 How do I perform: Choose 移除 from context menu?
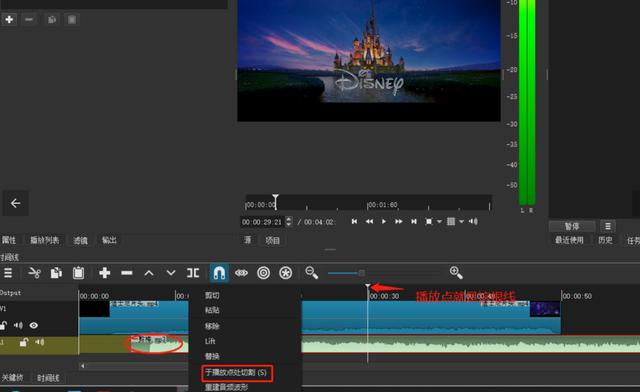[212, 326]
